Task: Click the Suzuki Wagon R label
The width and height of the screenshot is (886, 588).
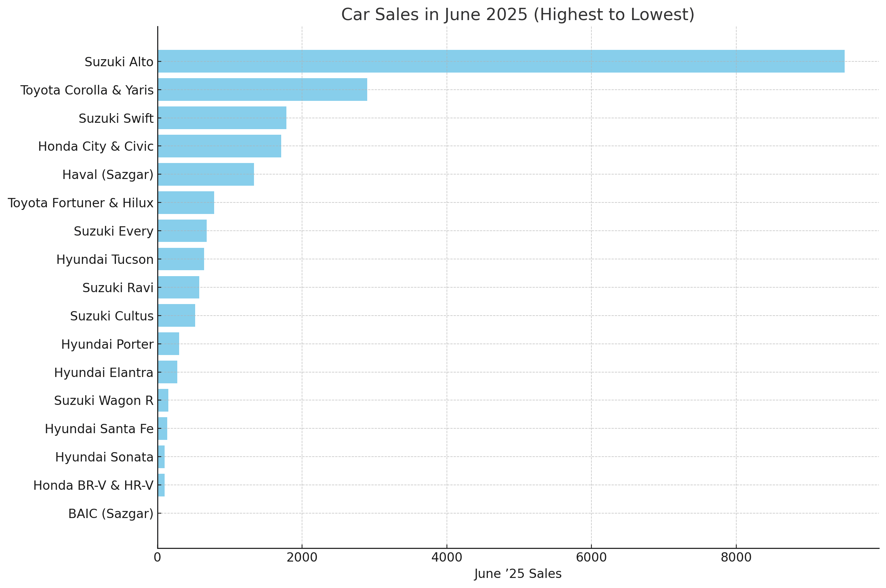Action: tap(104, 400)
